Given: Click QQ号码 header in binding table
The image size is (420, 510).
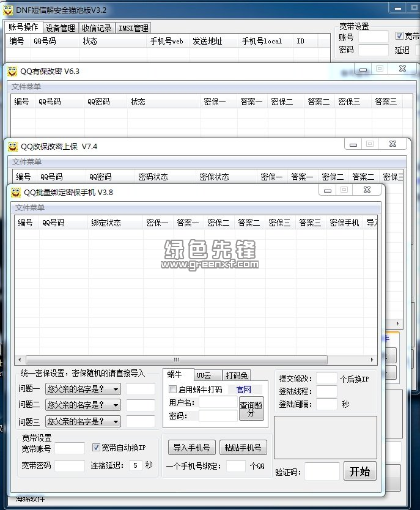Looking at the screenshot, I should coord(64,223).
